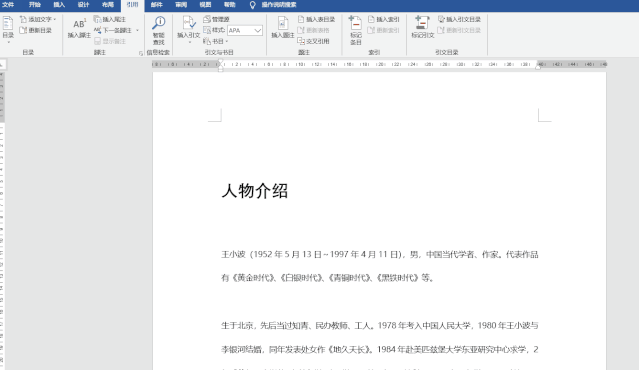Switch to the 邮件 (Mailings) tab
This screenshot has height=370, width=639.
point(156,5)
